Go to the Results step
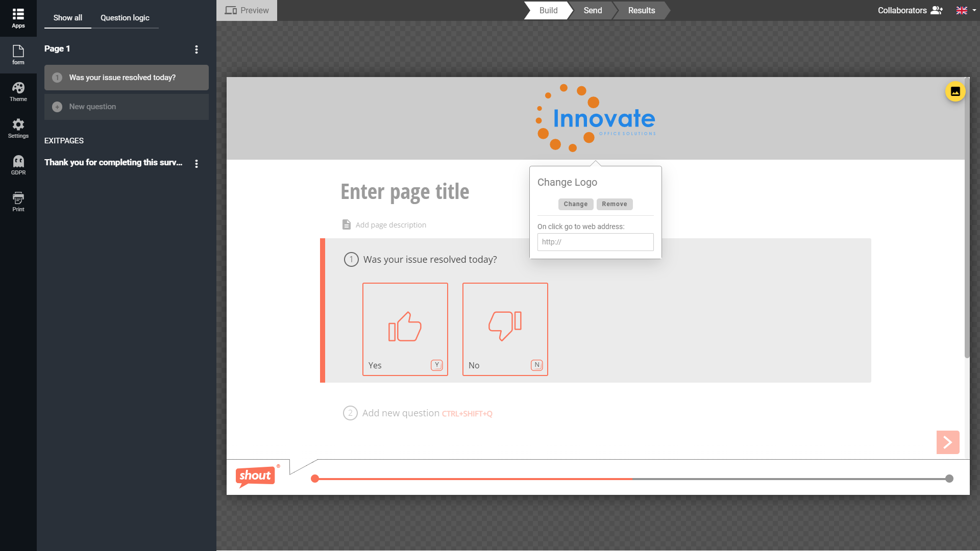980x551 pixels. [x=641, y=10]
